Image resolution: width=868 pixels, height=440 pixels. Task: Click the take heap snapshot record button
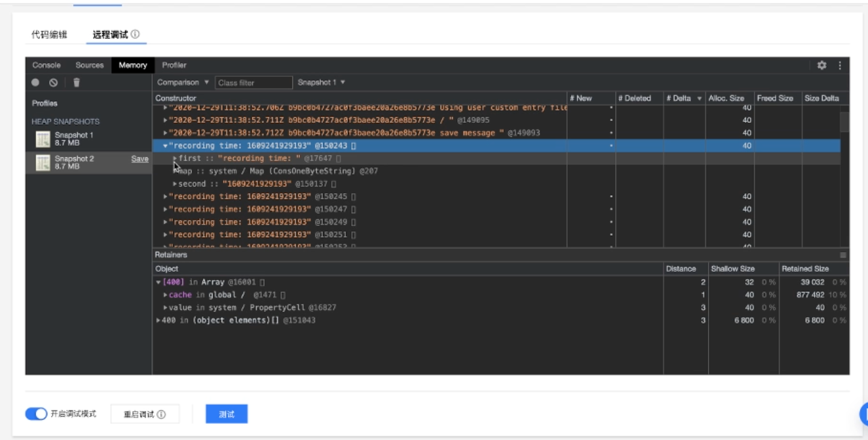pos(35,82)
